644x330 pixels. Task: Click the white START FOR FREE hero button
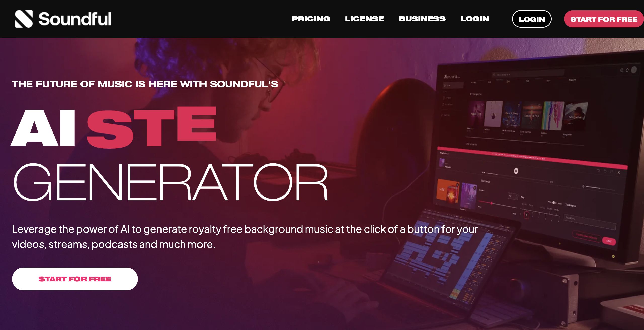(x=75, y=279)
